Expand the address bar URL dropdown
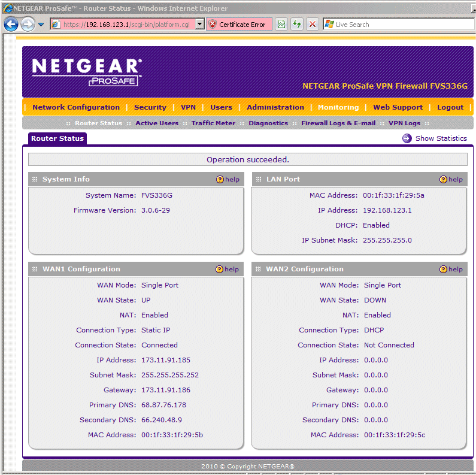 click(200, 25)
